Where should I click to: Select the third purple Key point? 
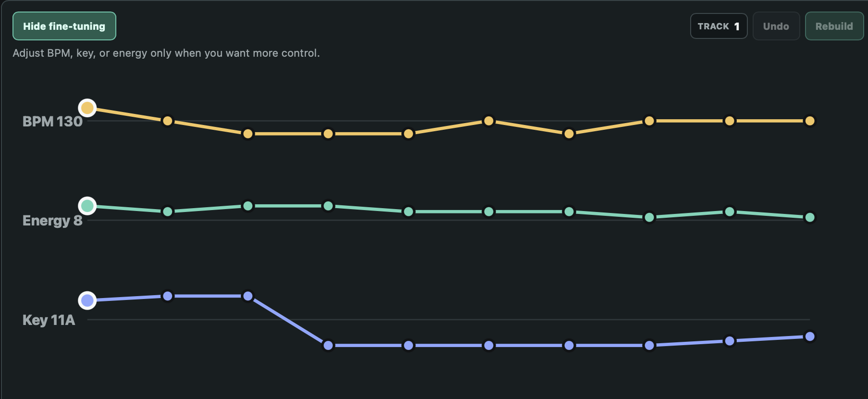(x=248, y=296)
